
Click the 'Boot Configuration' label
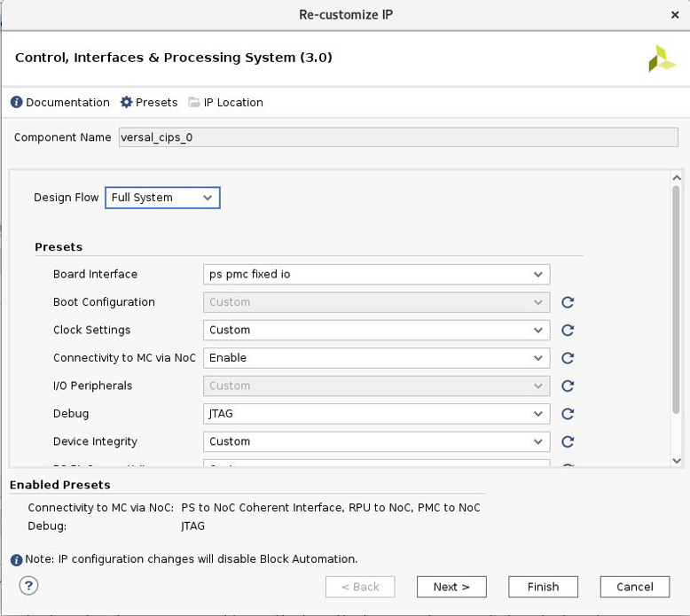point(105,301)
